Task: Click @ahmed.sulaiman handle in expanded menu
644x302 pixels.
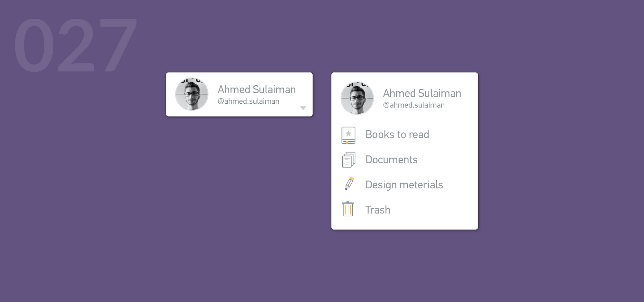Action: 414,105
